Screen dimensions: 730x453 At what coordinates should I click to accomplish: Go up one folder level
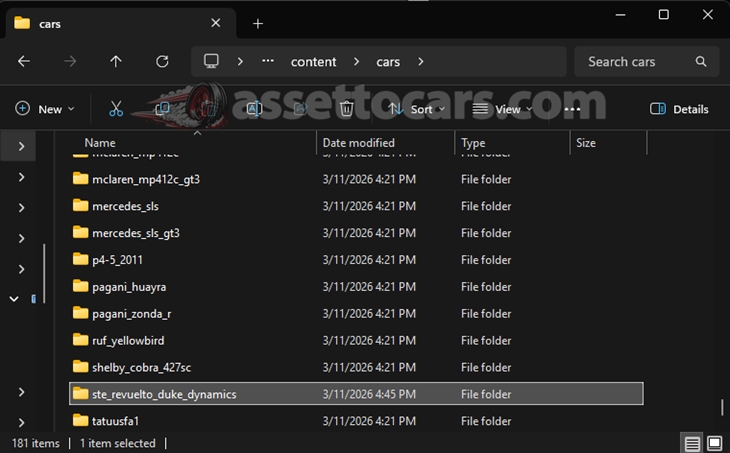pyautogui.click(x=116, y=61)
